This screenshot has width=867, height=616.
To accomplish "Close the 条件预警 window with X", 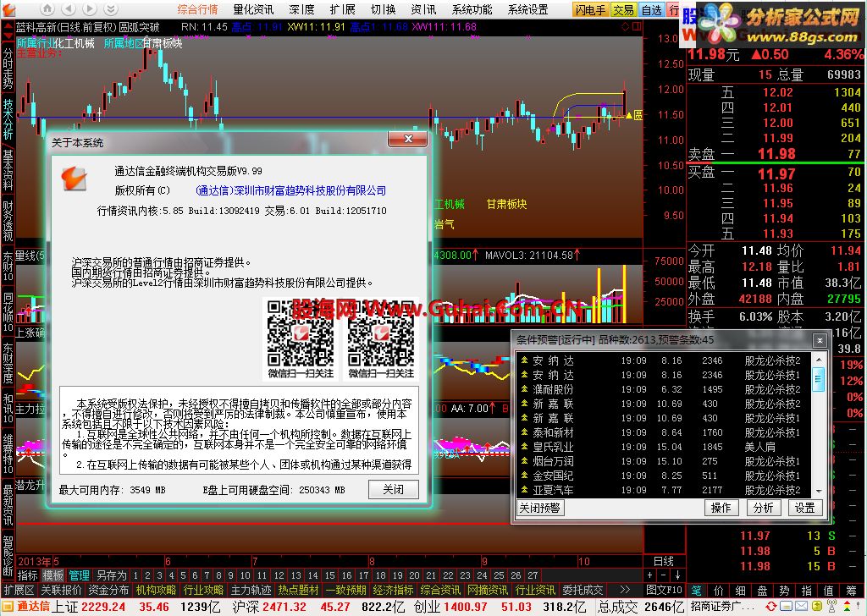I will coord(820,340).
